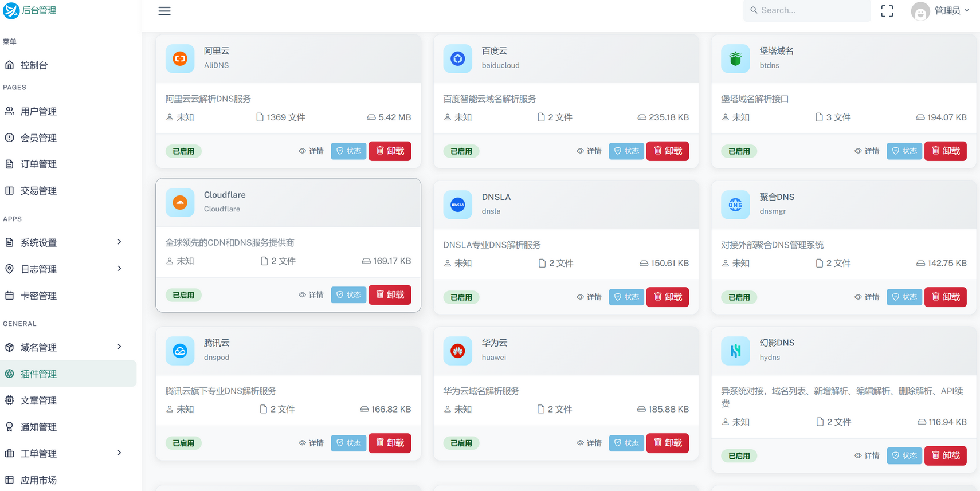
Task: View 详情 of 堡塔域名 plugin
Action: tap(867, 151)
